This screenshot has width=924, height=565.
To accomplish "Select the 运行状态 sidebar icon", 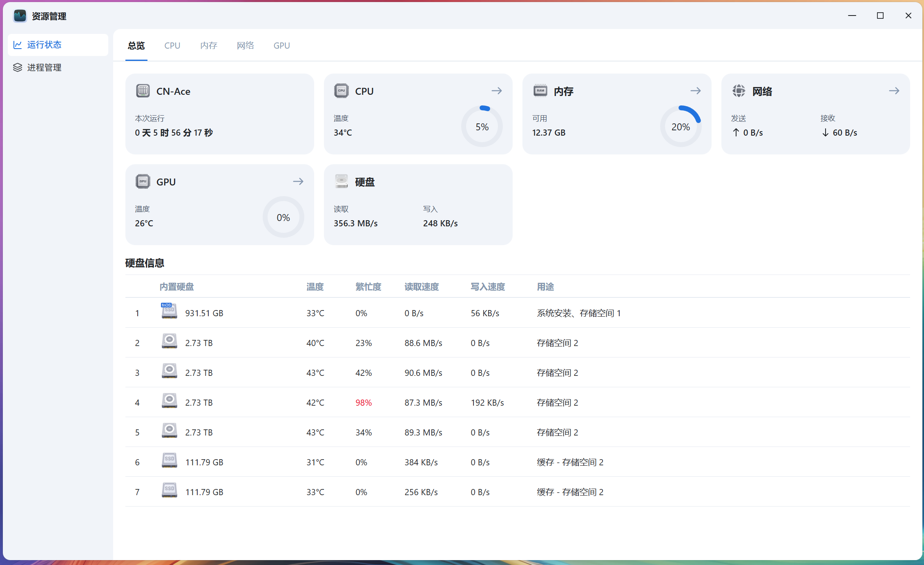I will pos(18,45).
